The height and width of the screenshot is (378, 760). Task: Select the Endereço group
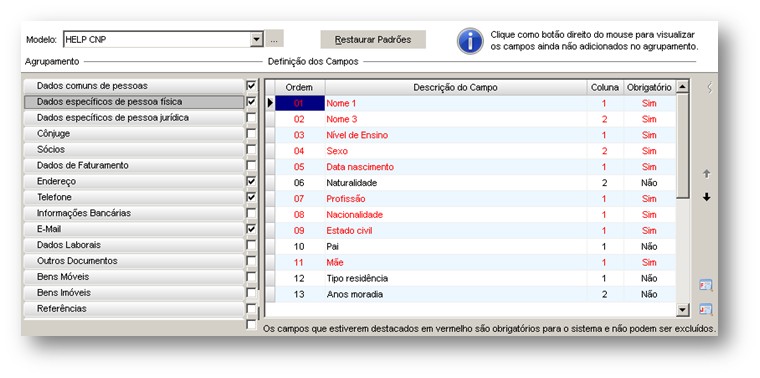tap(134, 181)
